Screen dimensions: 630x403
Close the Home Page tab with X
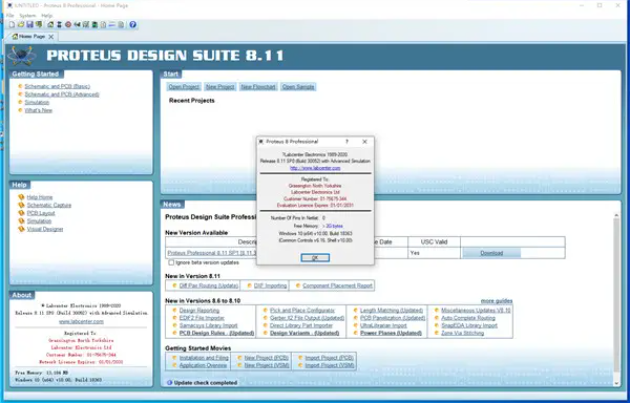[x=53, y=36]
